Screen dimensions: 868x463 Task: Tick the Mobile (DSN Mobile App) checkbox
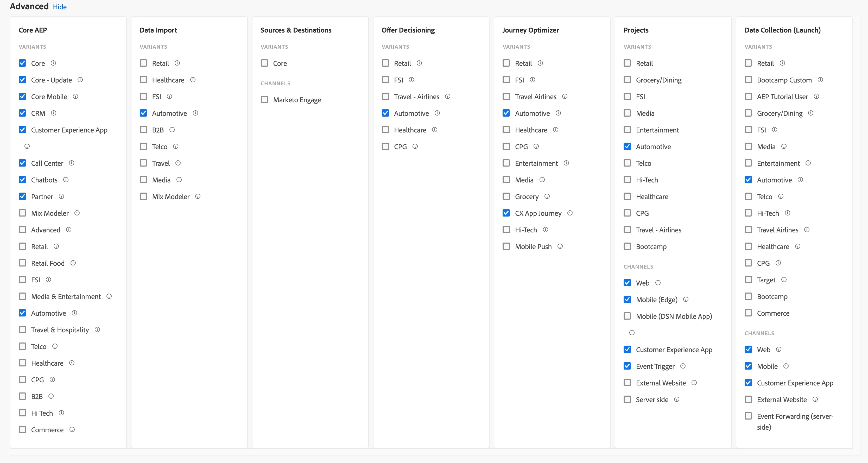pos(627,316)
